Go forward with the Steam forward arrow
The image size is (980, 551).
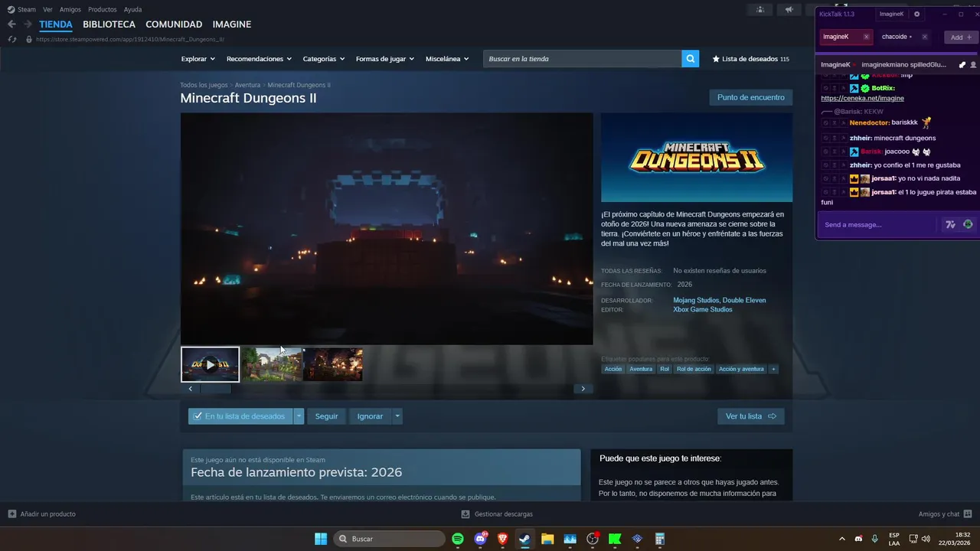tap(28, 24)
